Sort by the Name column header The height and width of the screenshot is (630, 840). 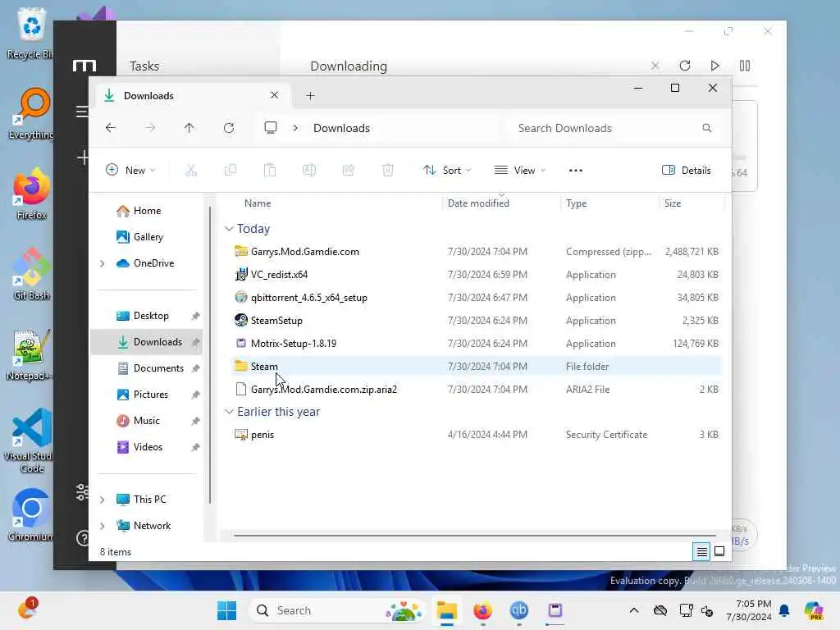pyautogui.click(x=258, y=203)
